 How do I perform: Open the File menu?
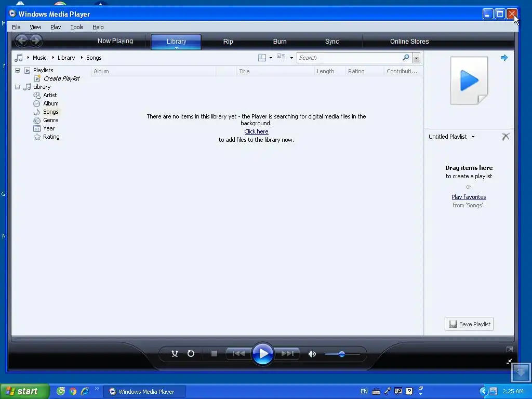coord(16,27)
